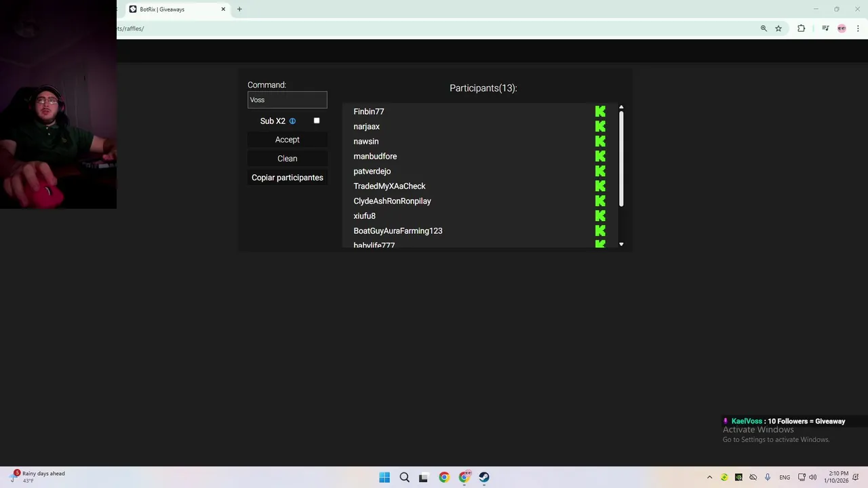Screen dimensions: 868x488
Task: Close the BotRix | Giveaways tab
Action: 223,9
